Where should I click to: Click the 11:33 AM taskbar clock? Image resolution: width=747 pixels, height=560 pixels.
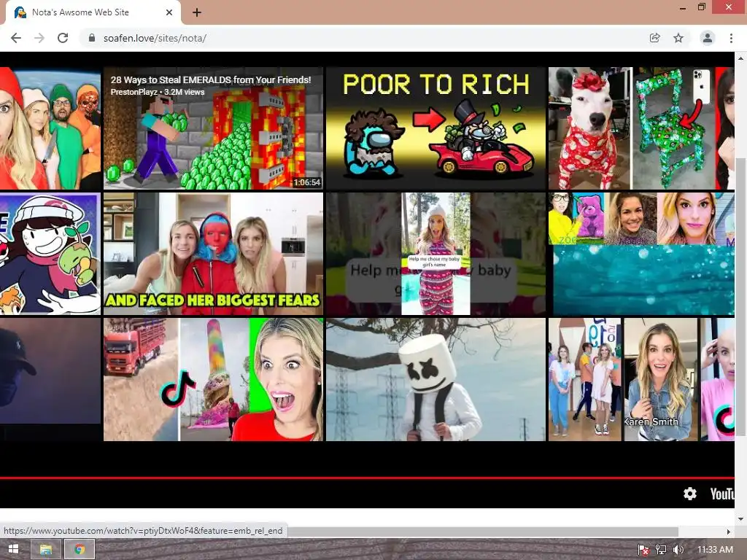(715, 550)
